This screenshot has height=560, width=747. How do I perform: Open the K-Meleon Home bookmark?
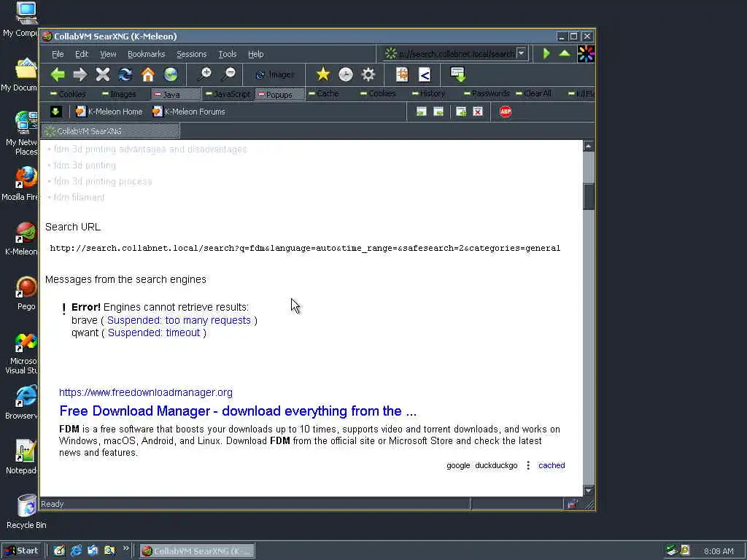[x=109, y=112]
